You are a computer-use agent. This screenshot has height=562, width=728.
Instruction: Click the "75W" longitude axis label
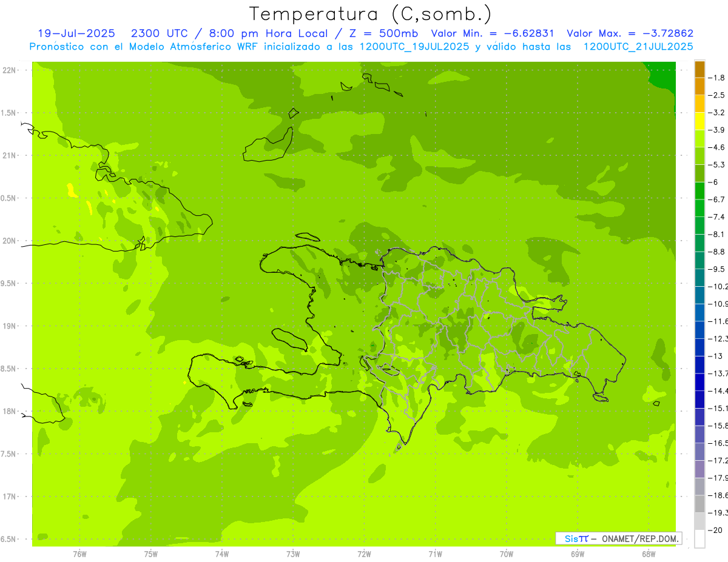coord(151,554)
